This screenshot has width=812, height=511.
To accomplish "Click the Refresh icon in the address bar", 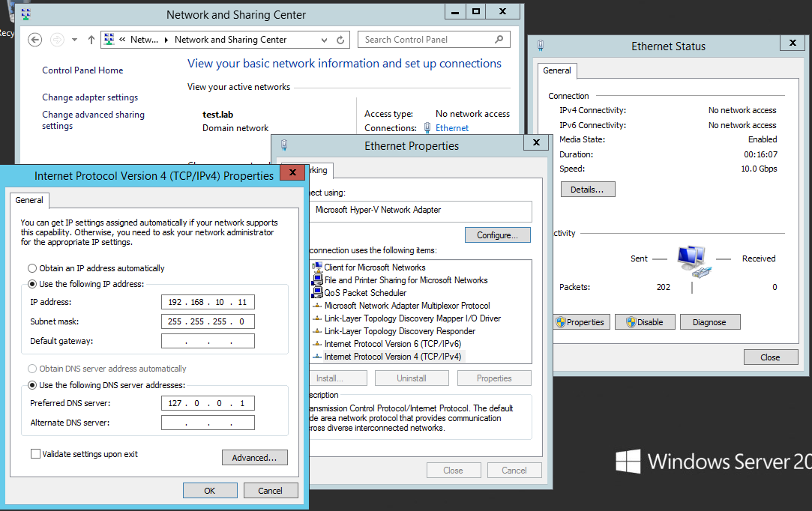I will coord(340,40).
